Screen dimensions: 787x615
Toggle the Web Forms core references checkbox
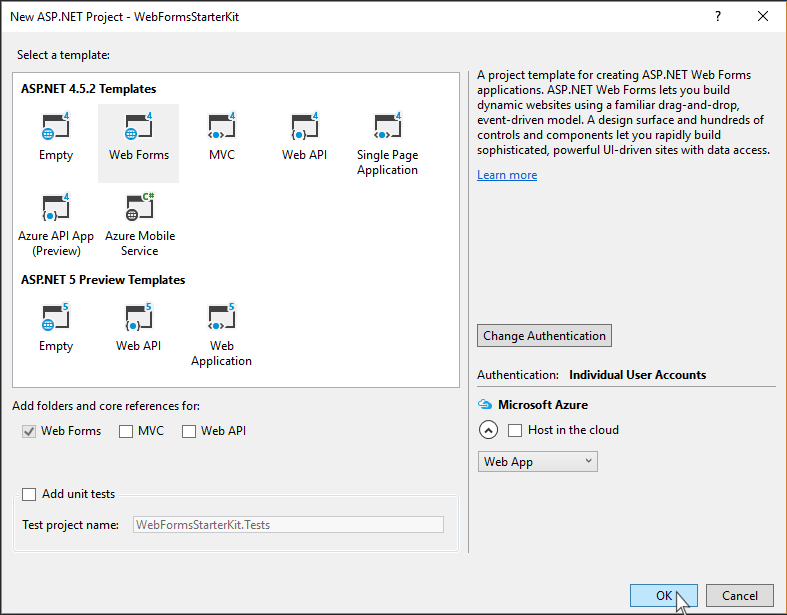29,431
